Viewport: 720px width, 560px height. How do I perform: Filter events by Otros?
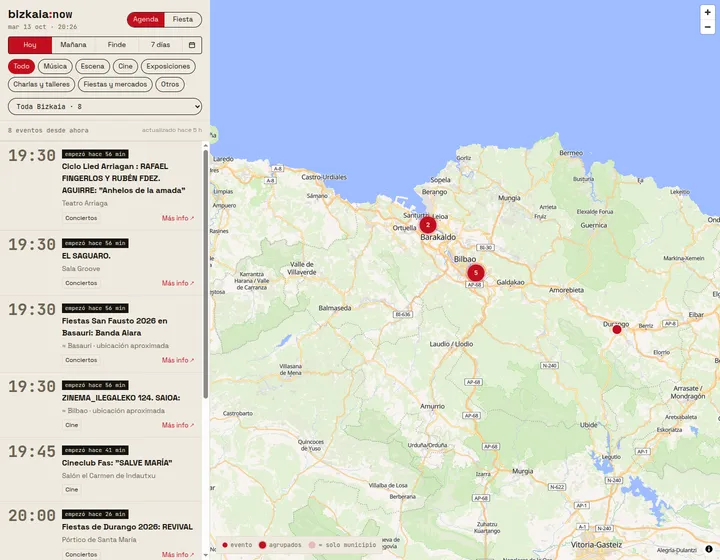tap(170, 84)
